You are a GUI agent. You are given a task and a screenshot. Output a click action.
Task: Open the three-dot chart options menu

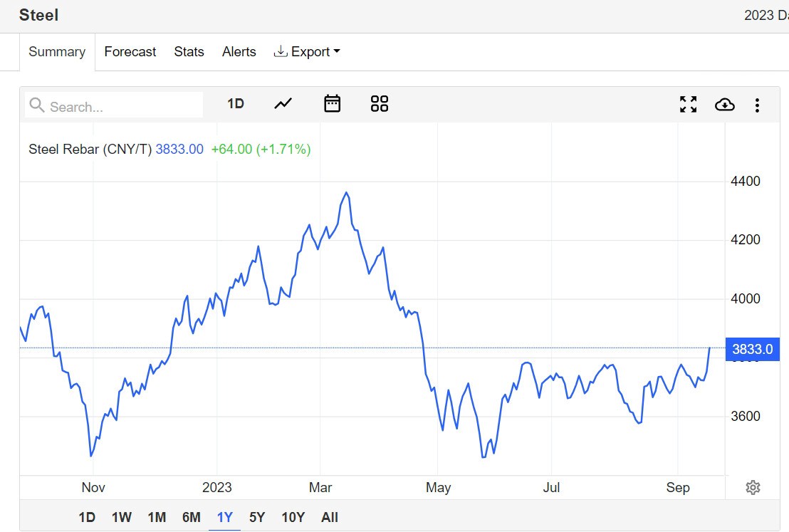(757, 105)
